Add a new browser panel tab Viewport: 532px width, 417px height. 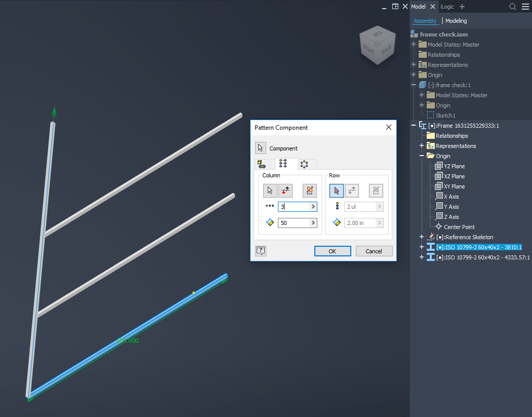(462, 7)
